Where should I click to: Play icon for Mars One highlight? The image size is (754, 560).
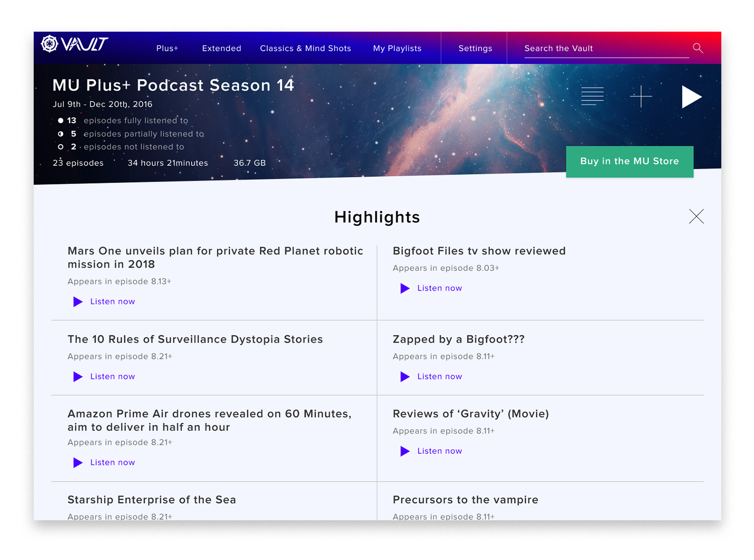pyautogui.click(x=78, y=302)
